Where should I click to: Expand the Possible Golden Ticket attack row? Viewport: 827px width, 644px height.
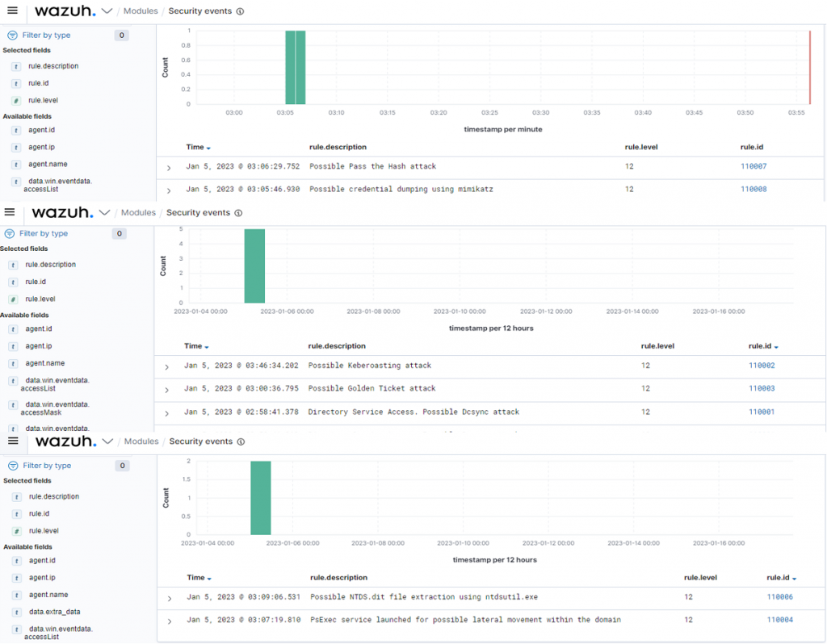pyautogui.click(x=166, y=391)
